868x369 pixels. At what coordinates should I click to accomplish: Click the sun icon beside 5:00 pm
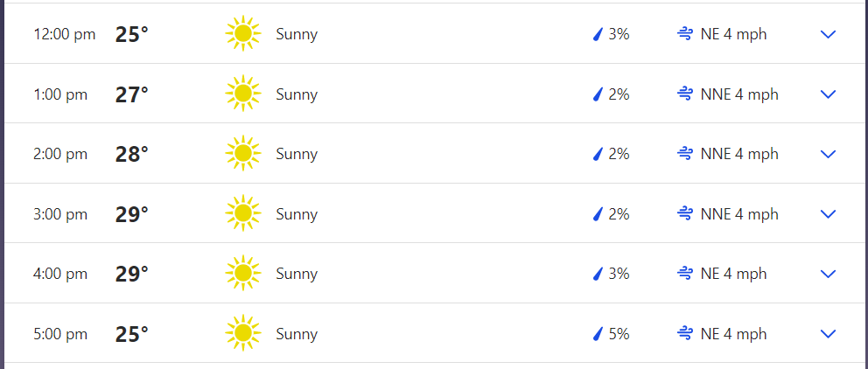pyautogui.click(x=243, y=334)
